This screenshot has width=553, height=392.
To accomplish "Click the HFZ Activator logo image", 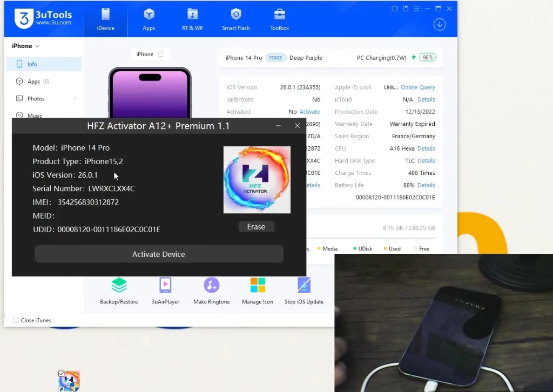I will [257, 180].
